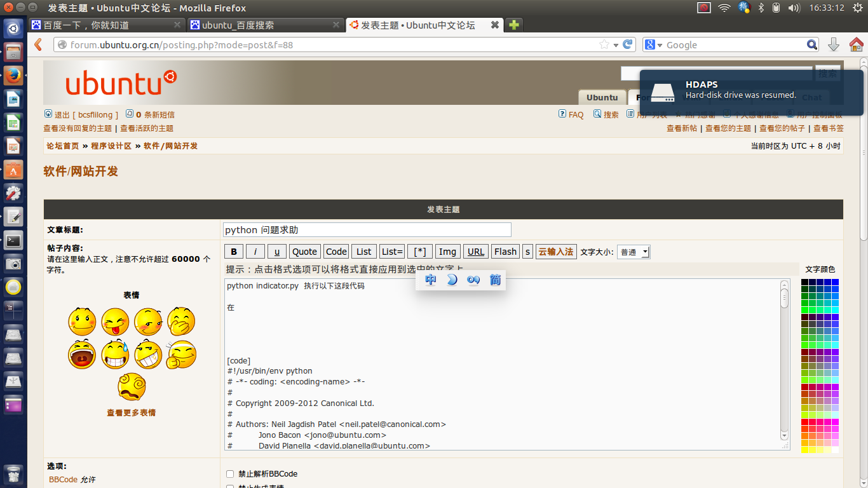This screenshot has height=488, width=868.
Task: Open the 查看新帖 link
Action: (681, 128)
